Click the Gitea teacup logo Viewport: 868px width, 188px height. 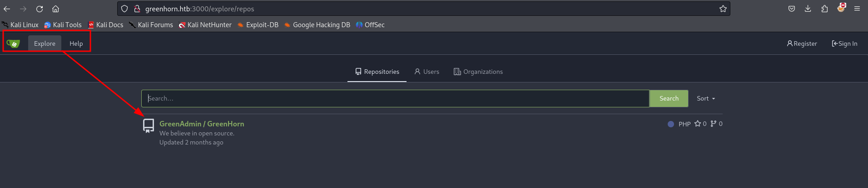coord(13,43)
